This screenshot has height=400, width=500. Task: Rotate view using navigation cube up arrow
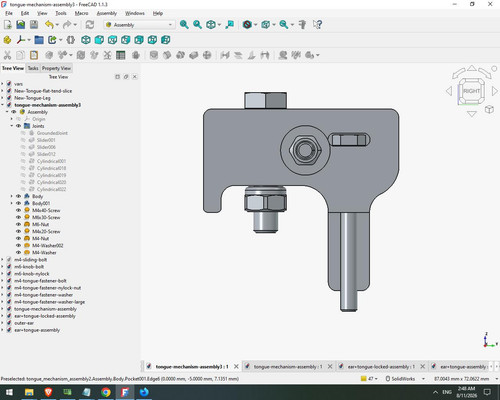click(472, 68)
